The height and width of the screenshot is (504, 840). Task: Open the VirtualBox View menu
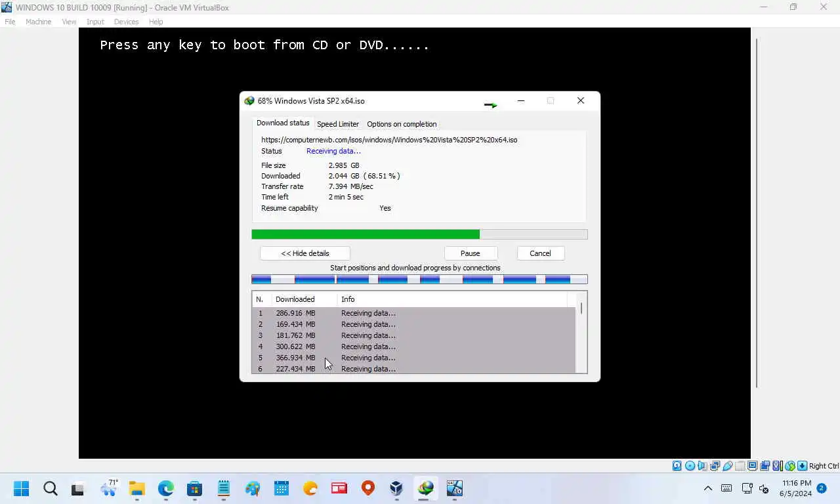pos(69,22)
